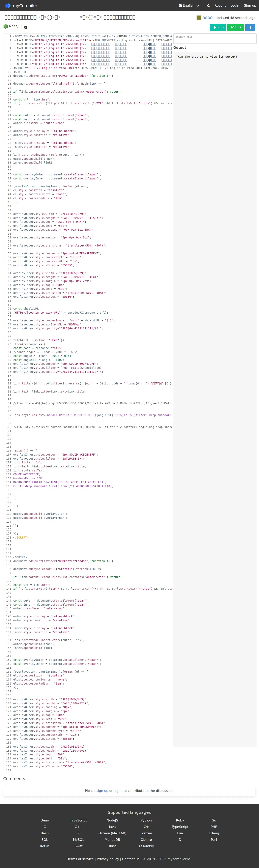Run the program
Viewport: 259px width, 868px height.
tap(218, 27)
